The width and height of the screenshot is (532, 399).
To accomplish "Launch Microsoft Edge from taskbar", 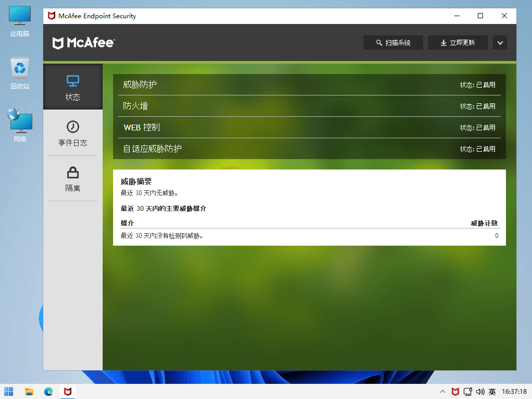I will [48, 392].
